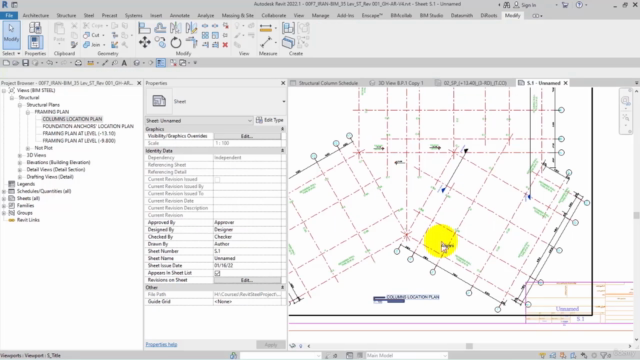The image size is (640, 360).
Task: Select the Move tool
Action: point(144,42)
